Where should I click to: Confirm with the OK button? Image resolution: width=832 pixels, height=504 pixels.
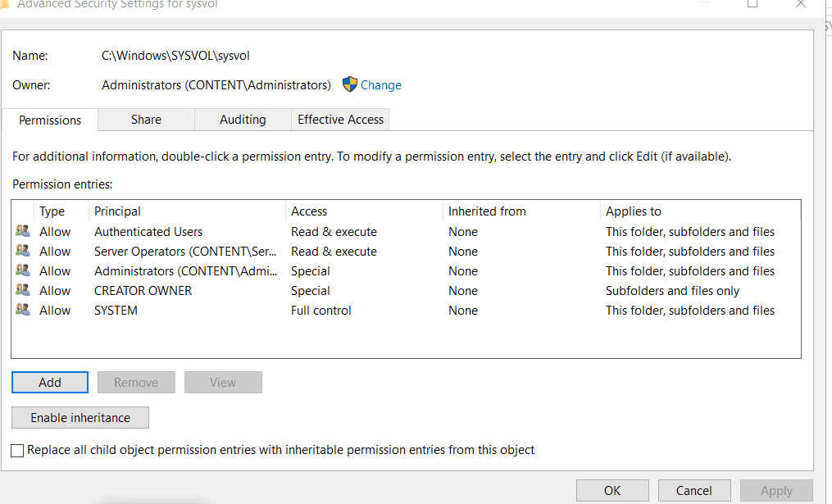612,491
